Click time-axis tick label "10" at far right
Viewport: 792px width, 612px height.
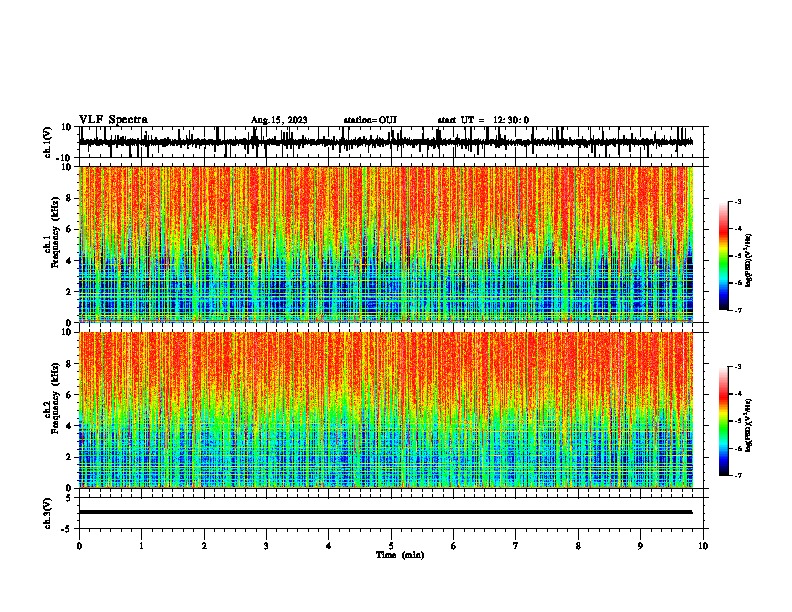click(703, 546)
